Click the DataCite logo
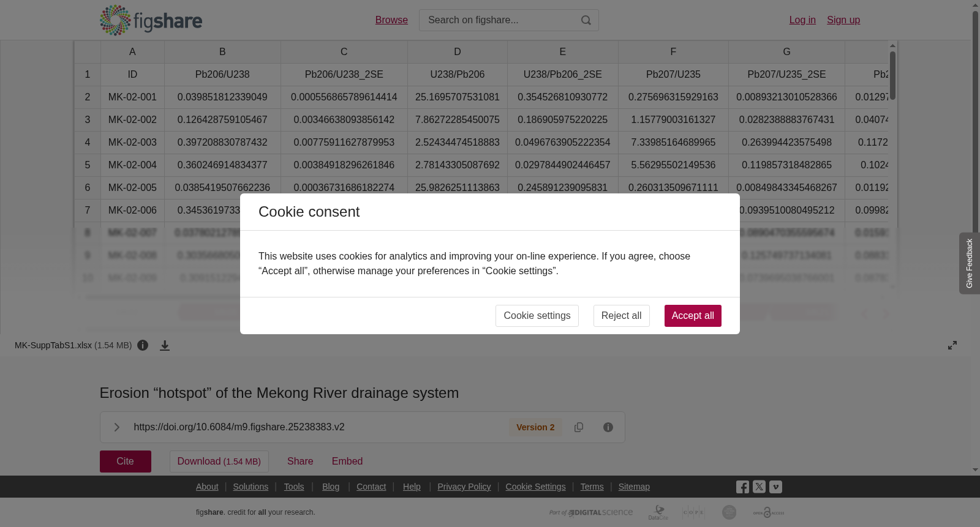The height and width of the screenshot is (527, 980). (658, 512)
